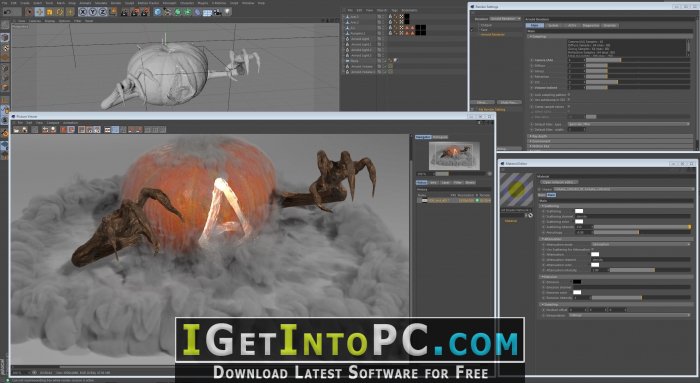Viewport: 700px width, 383px height.
Task: Click the blue cube primitive icon
Action: coord(158,12)
